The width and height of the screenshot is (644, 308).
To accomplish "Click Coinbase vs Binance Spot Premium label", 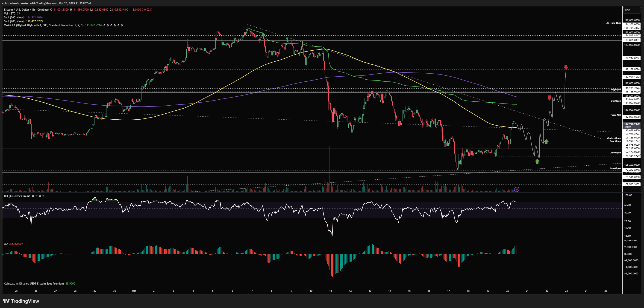I will point(34,284).
